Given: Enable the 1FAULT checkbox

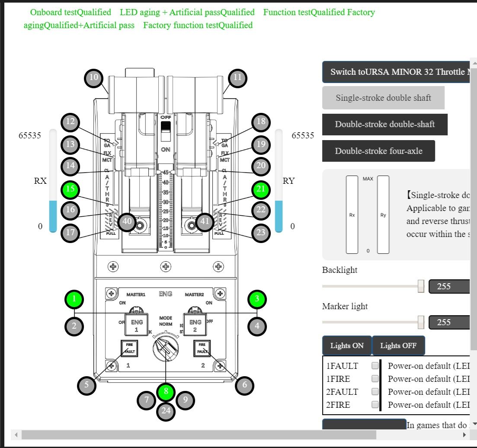Looking at the screenshot, I should click(375, 366).
